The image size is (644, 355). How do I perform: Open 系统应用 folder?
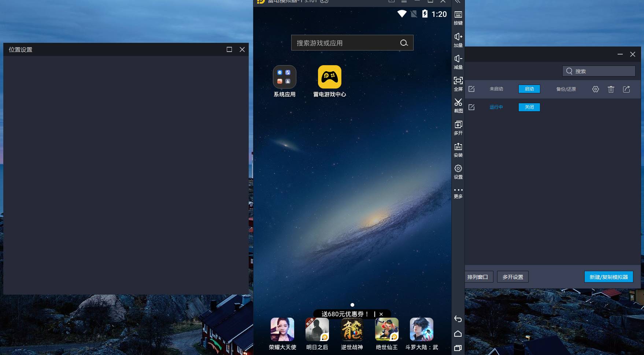[x=284, y=81]
